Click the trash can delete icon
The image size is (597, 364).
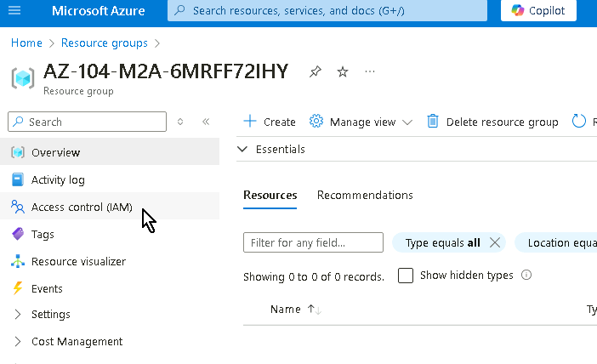coord(433,122)
